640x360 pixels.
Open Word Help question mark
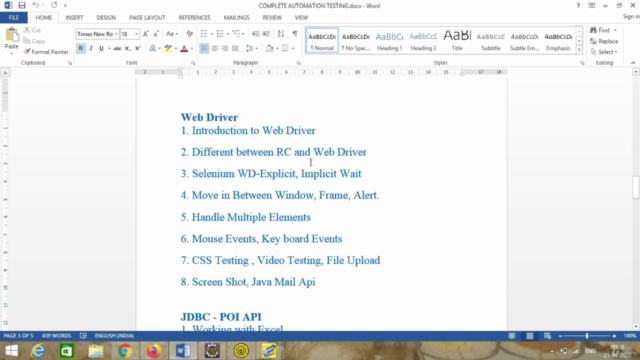coord(578,5)
